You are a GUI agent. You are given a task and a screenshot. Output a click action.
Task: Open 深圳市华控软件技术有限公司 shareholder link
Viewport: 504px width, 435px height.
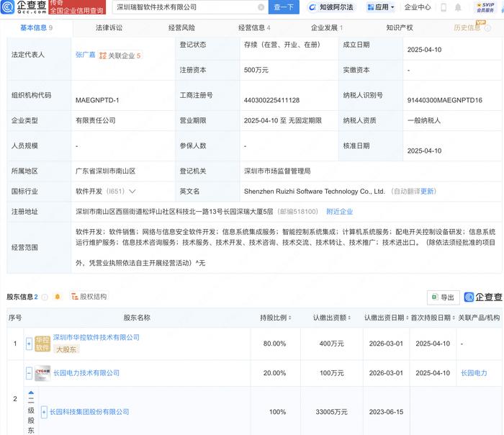coord(96,337)
